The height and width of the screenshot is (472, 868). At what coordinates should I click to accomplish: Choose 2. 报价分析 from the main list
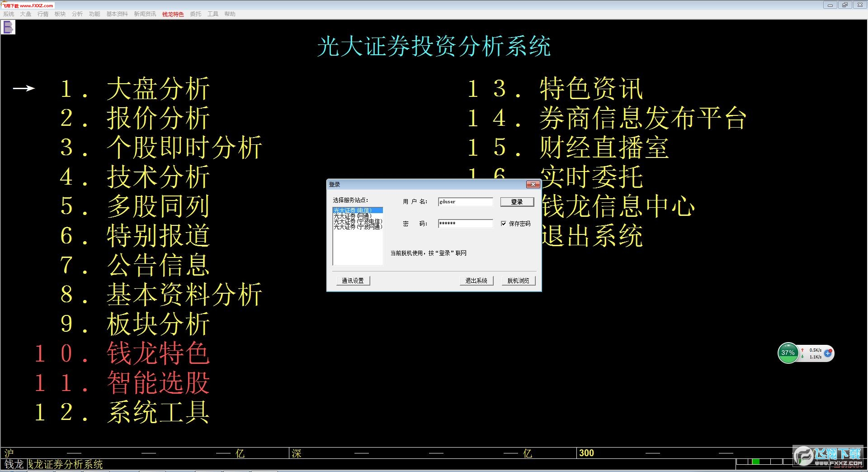[x=135, y=118]
